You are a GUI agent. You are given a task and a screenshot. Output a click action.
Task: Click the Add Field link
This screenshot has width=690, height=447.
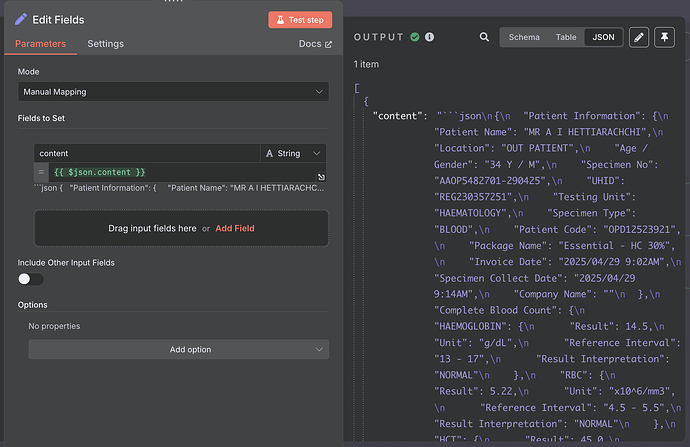click(235, 228)
